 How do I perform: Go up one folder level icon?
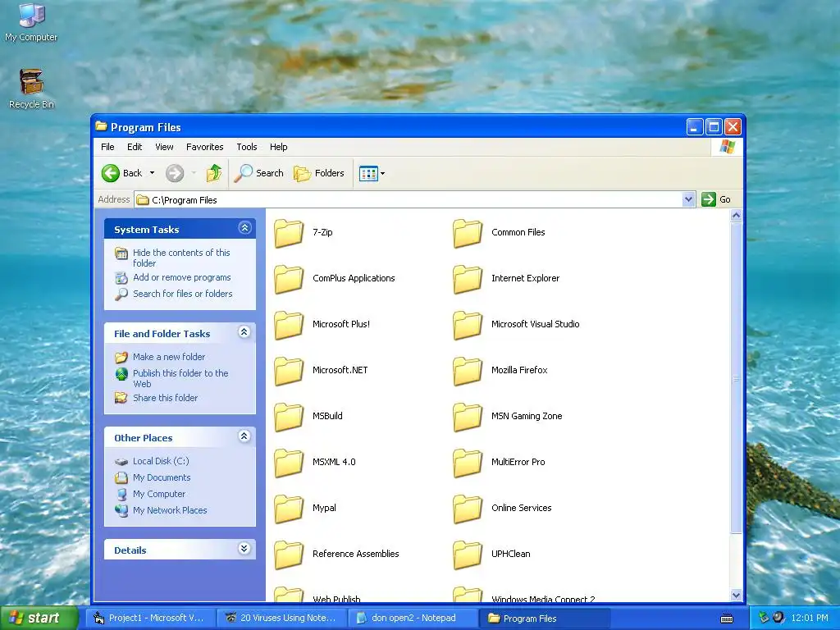(x=214, y=173)
